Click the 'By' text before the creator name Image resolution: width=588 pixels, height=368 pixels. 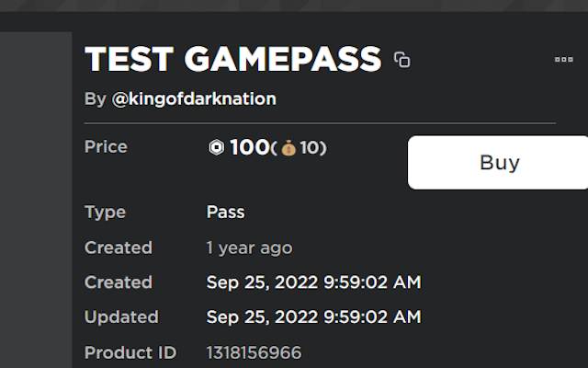point(95,98)
